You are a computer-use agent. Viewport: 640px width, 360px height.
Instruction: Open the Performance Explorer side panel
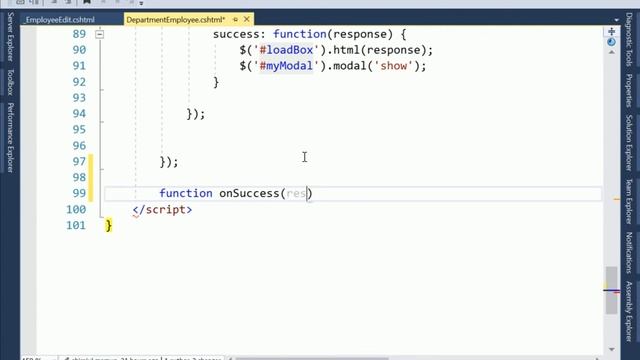(x=10, y=138)
